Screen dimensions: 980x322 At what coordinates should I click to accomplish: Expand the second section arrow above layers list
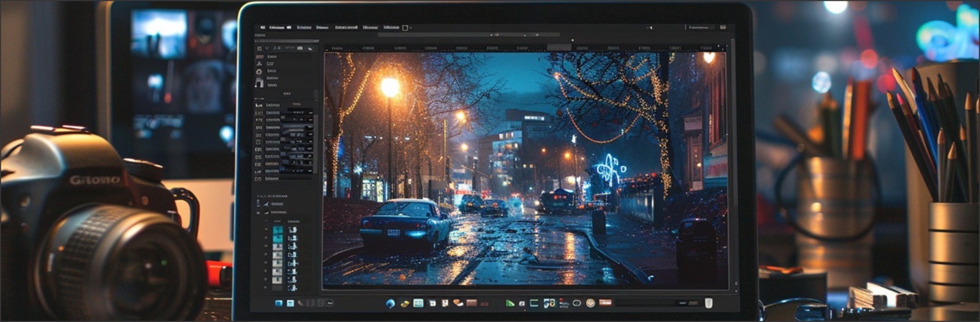pyautogui.click(x=259, y=212)
